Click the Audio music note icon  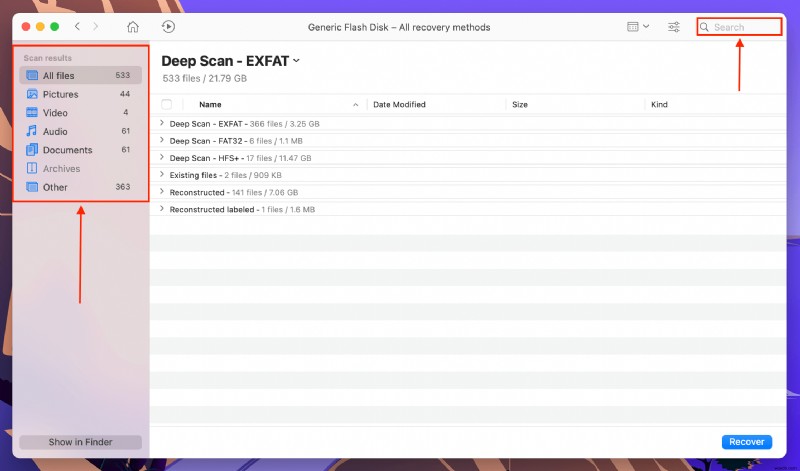click(32, 131)
